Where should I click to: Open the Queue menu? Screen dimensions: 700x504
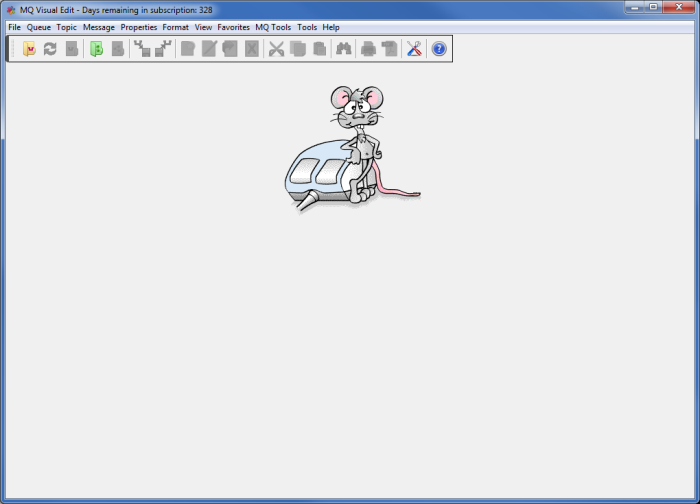39,27
